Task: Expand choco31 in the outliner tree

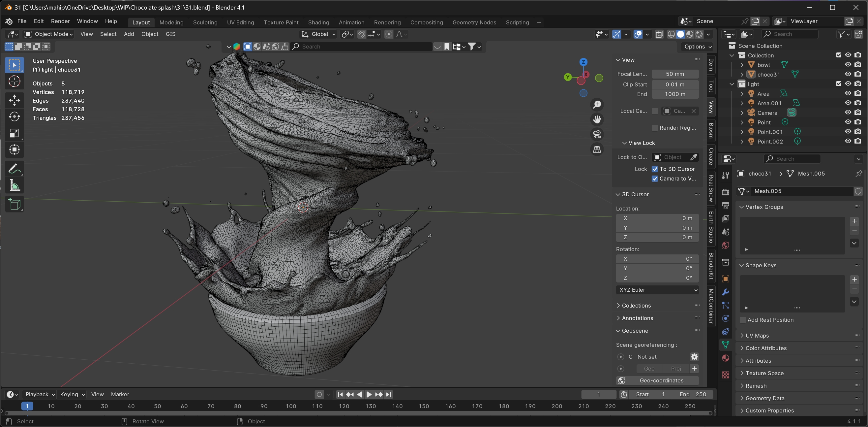Action: click(x=741, y=75)
